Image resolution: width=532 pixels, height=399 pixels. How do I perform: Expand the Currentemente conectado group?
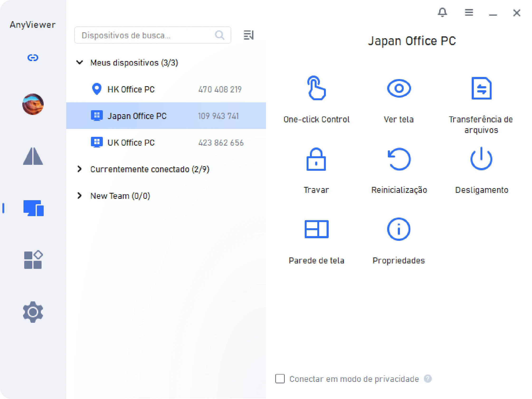pyautogui.click(x=80, y=169)
